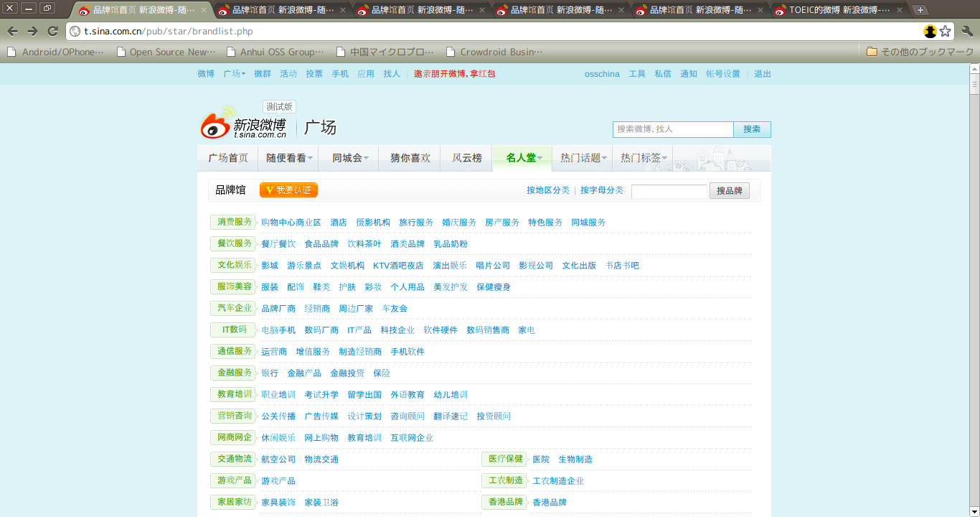Open the Open Source New bookmark

[166, 52]
